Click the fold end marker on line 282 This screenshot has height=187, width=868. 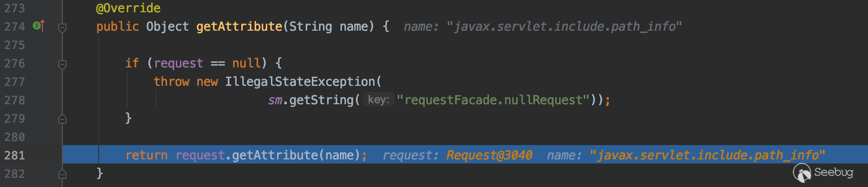tap(62, 174)
